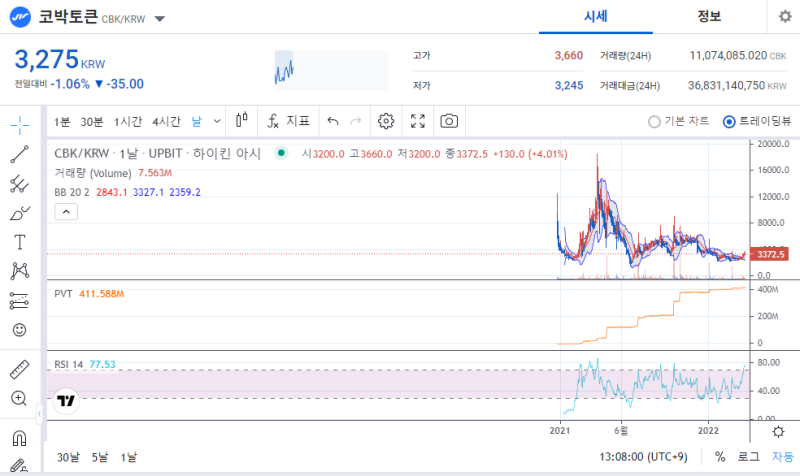Click the Cobak Token coin logo
Viewport: 800px width, 476px height.
pyautogui.click(x=20, y=17)
